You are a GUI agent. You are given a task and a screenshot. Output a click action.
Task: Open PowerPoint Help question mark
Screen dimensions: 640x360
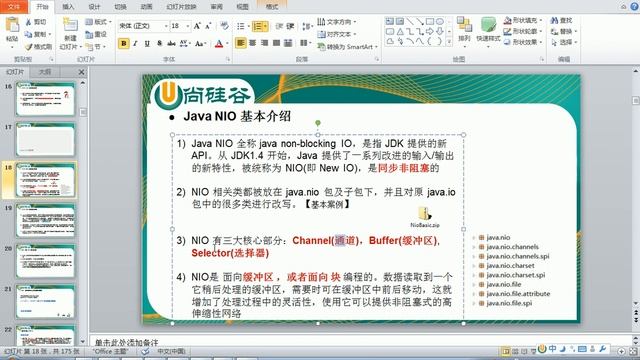click(634, 6)
